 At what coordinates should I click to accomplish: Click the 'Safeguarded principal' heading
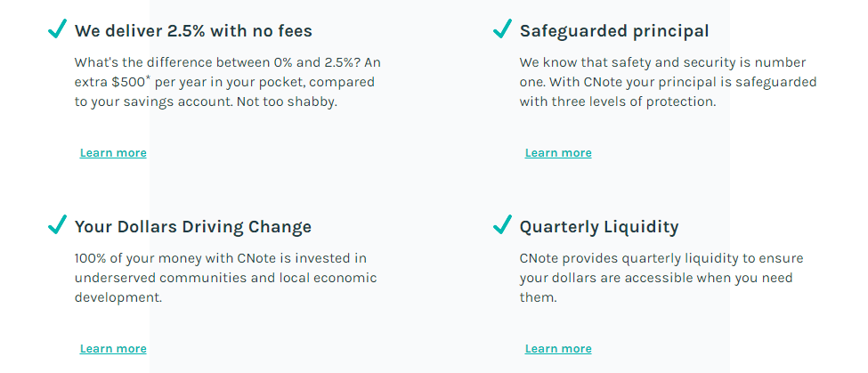tap(614, 31)
